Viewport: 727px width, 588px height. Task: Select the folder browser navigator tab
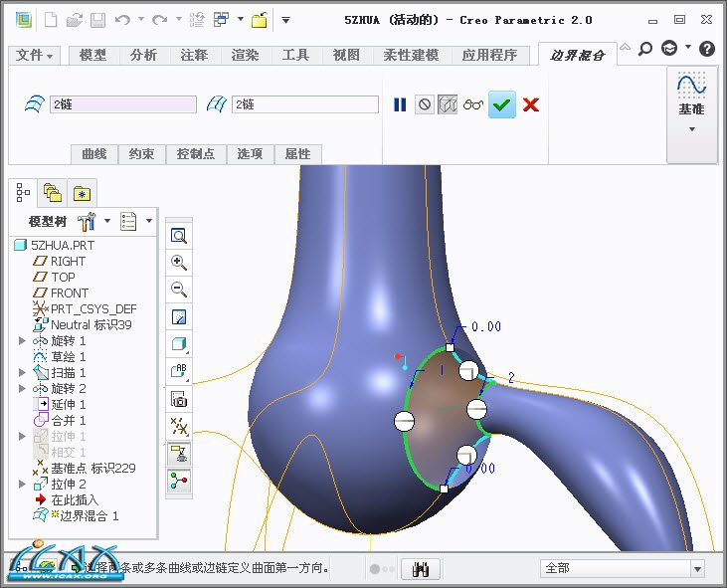53,193
